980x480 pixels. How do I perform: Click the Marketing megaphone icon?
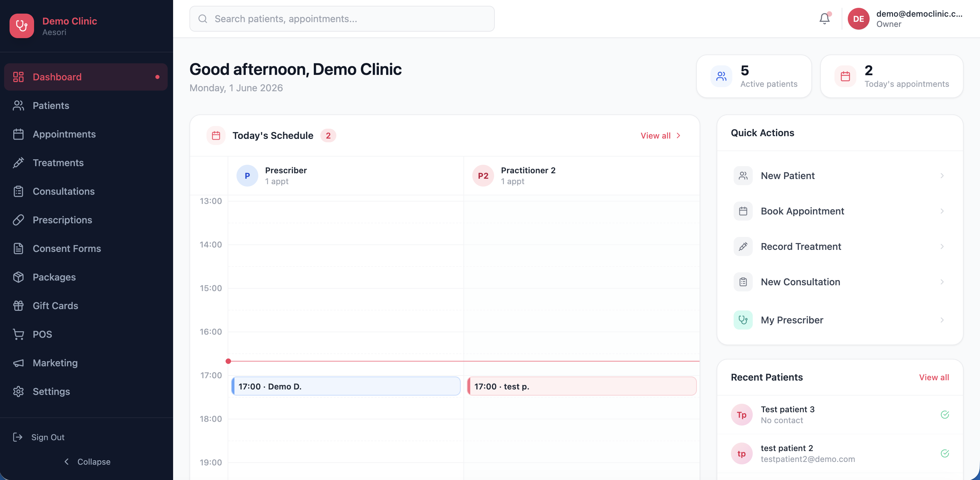[18, 363]
